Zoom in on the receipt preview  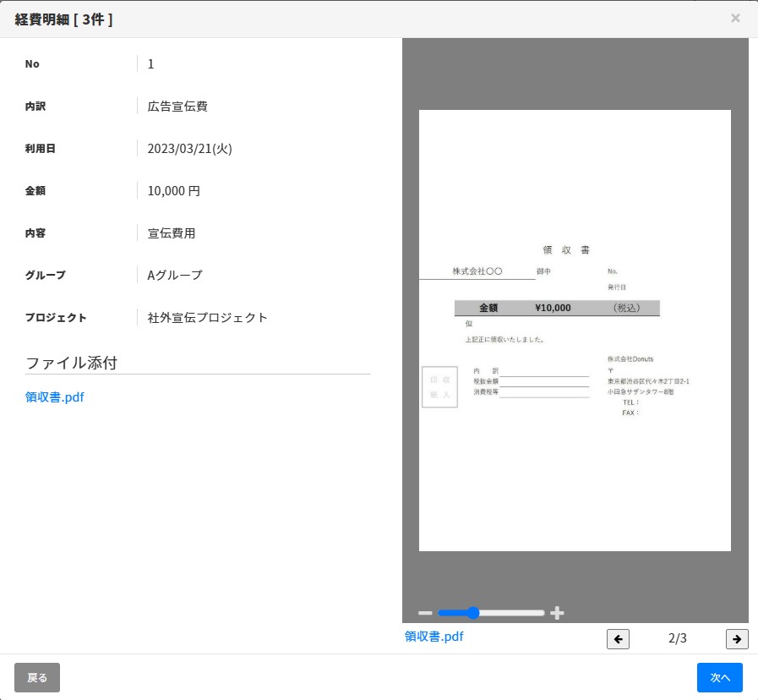[x=557, y=613]
